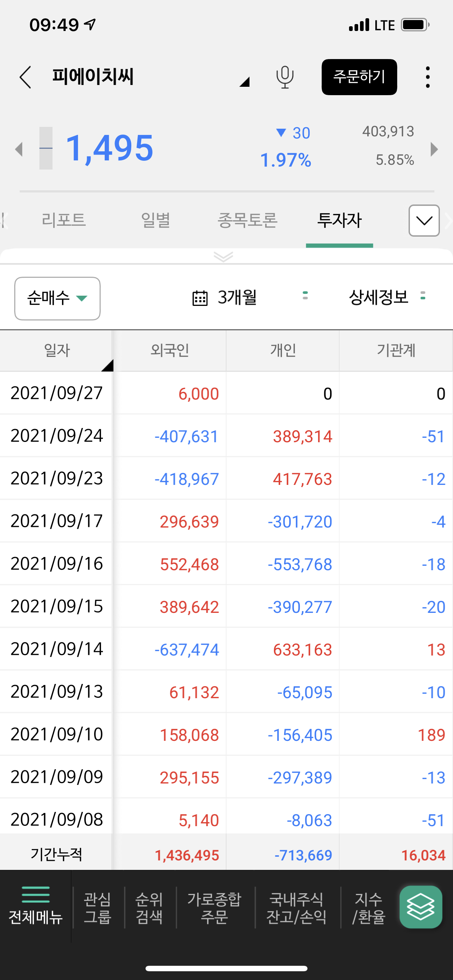453x980 pixels.
Task: Open the 순매수 dropdown selector
Action: (58, 298)
